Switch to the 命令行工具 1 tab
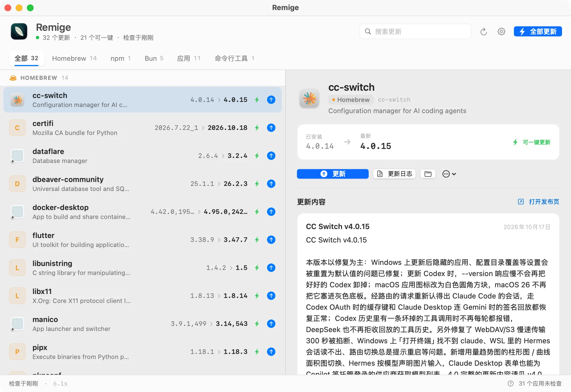 [x=235, y=58]
